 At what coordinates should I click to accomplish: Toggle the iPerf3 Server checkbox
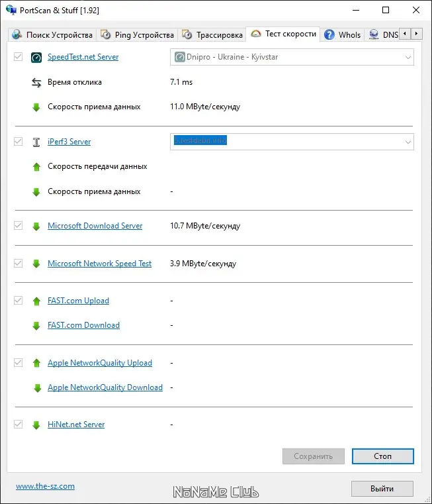(x=18, y=142)
